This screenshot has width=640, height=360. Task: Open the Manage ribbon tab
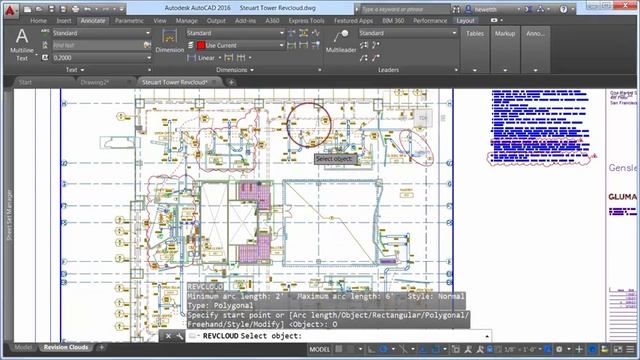pos(186,20)
